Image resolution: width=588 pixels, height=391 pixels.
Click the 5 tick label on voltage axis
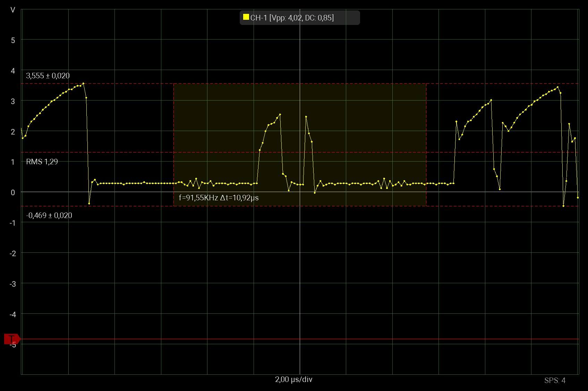click(13, 40)
